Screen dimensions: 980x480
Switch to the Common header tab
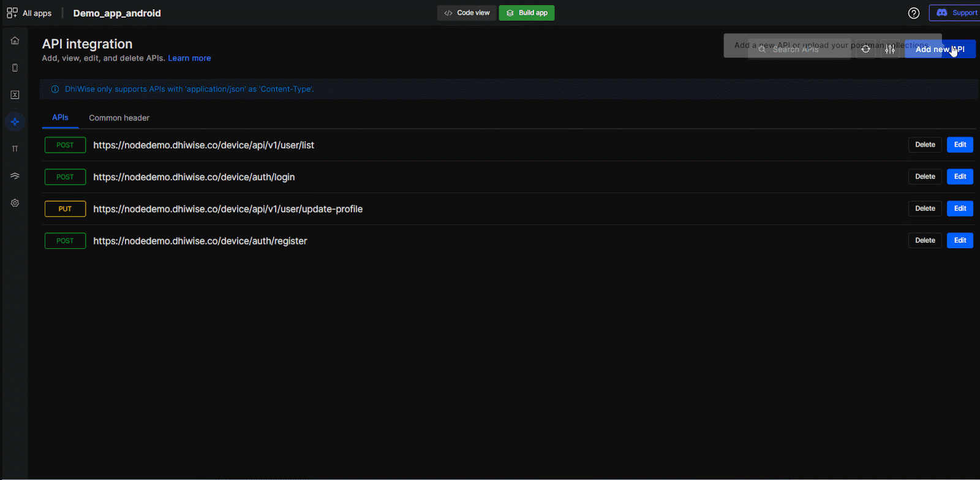coord(119,118)
